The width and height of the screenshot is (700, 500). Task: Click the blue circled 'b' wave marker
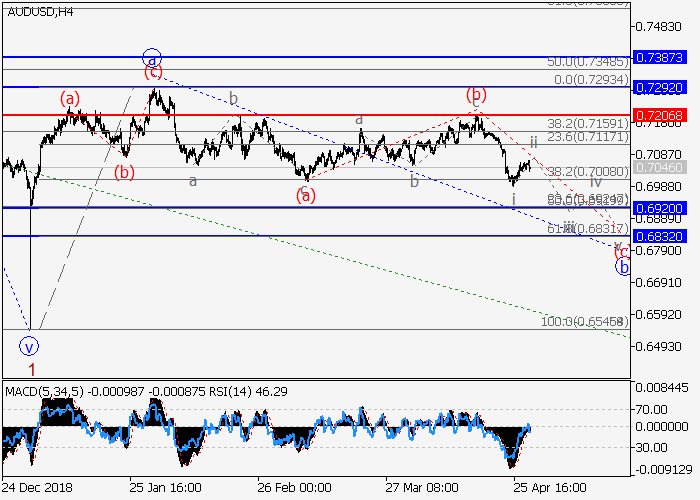(622, 267)
